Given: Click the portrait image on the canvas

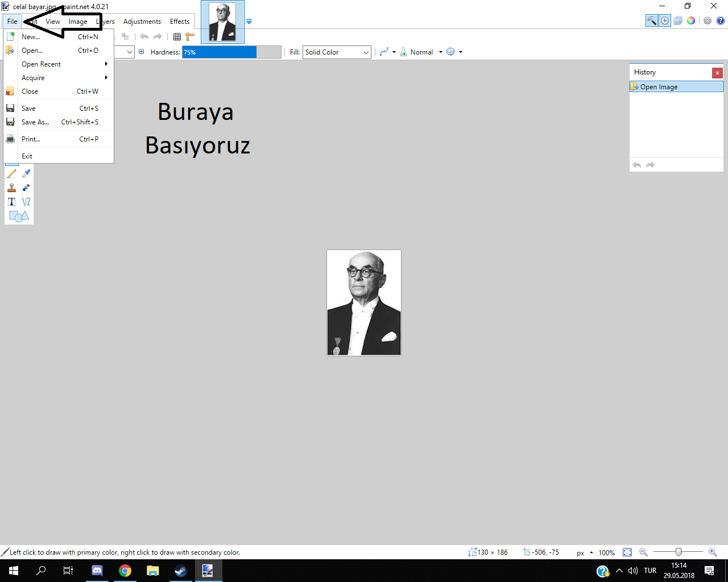Looking at the screenshot, I should pyautogui.click(x=364, y=303).
